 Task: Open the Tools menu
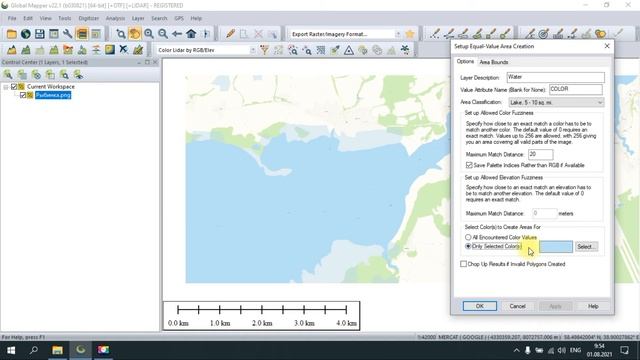[64, 18]
